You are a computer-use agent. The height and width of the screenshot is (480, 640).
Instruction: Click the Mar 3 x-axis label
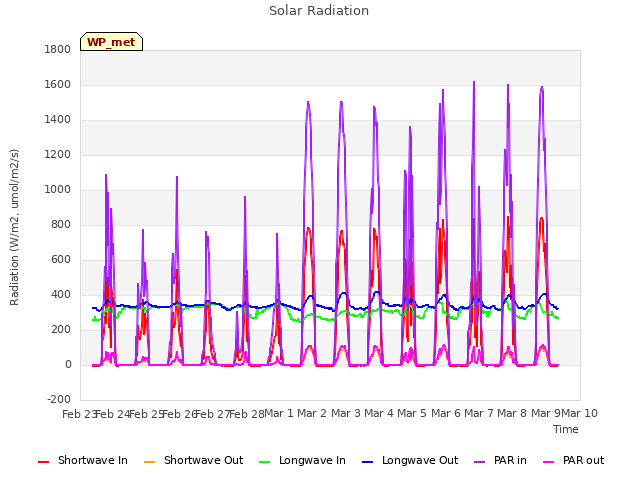click(345, 413)
